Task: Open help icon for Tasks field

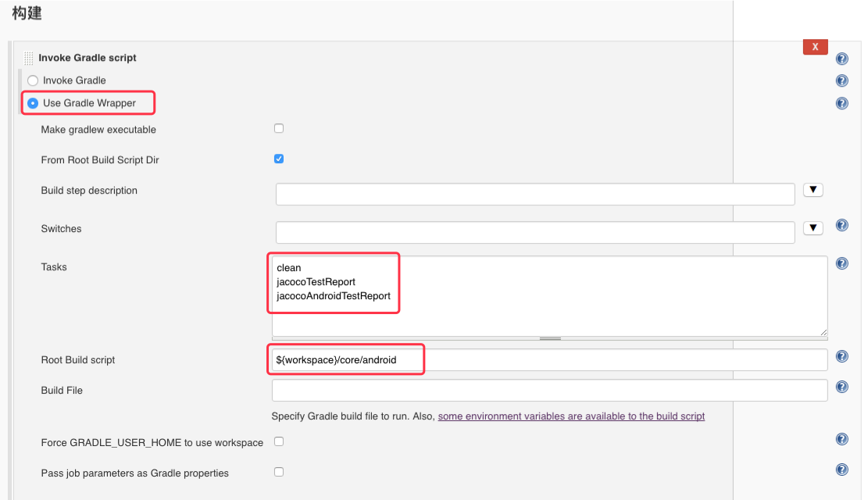Action: 841,263
